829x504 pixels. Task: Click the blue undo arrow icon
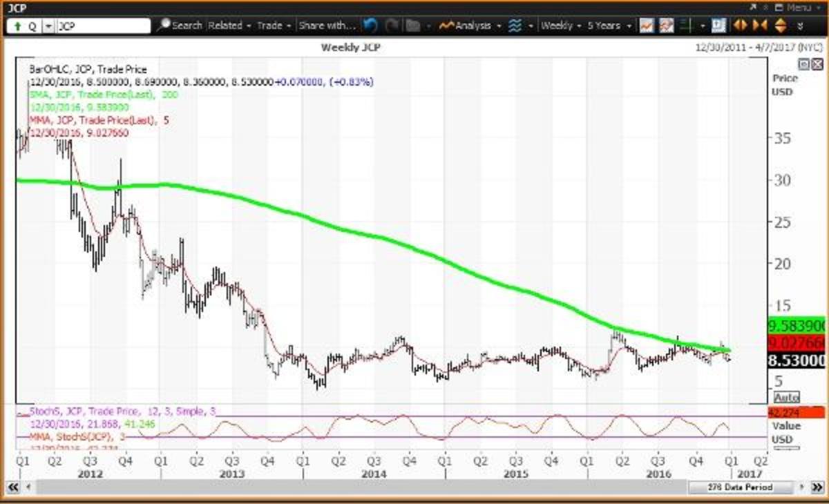click(x=370, y=26)
